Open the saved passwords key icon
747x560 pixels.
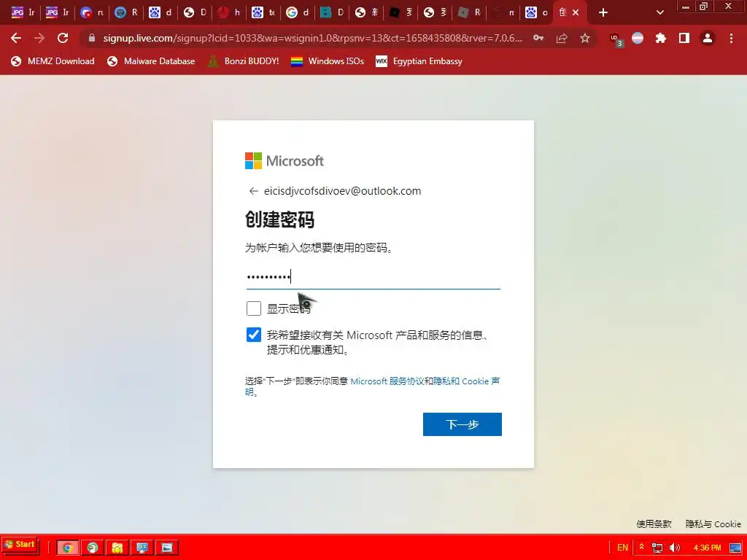click(x=538, y=38)
